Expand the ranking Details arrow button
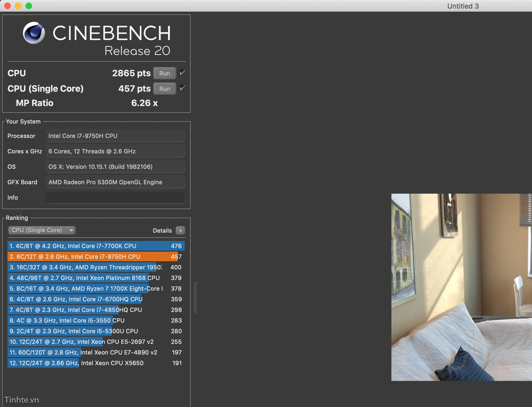 point(180,230)
